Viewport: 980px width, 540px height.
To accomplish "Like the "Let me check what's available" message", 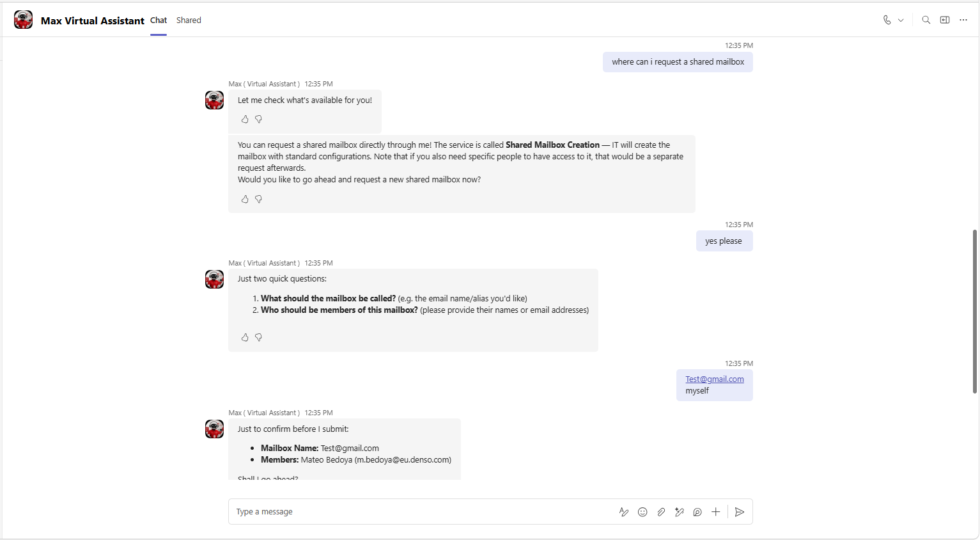I will [245, 119].
